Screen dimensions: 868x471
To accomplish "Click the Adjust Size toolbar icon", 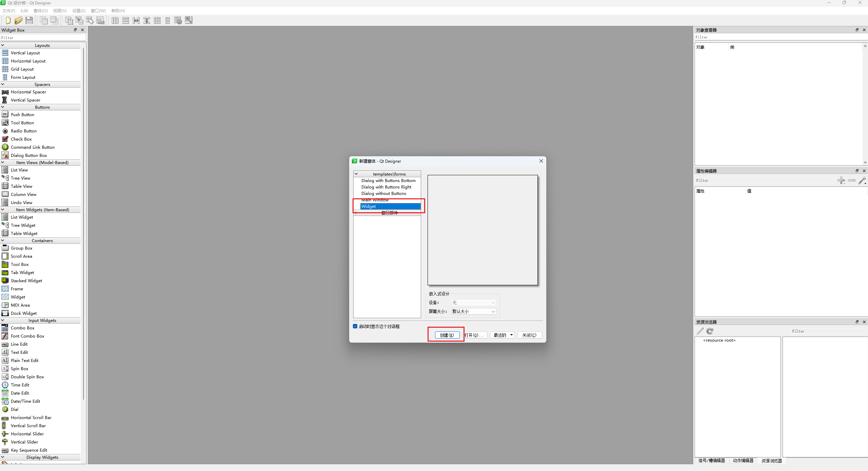I will [x=189, y=20].
